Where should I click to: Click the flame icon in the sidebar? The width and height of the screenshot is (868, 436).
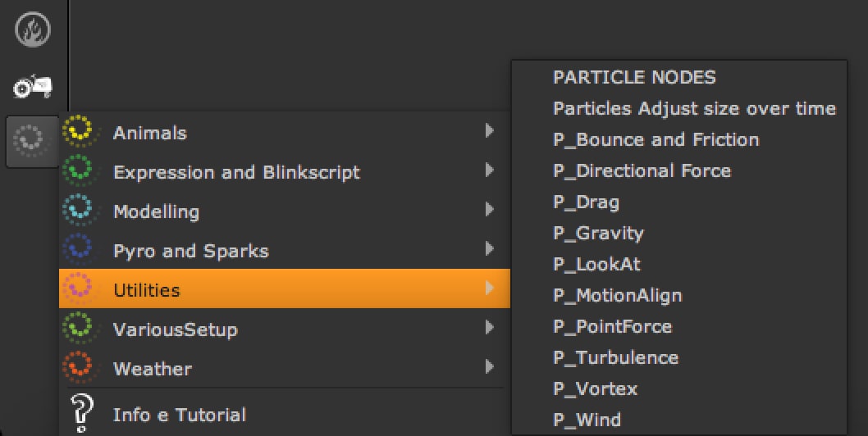pos(33,30)
